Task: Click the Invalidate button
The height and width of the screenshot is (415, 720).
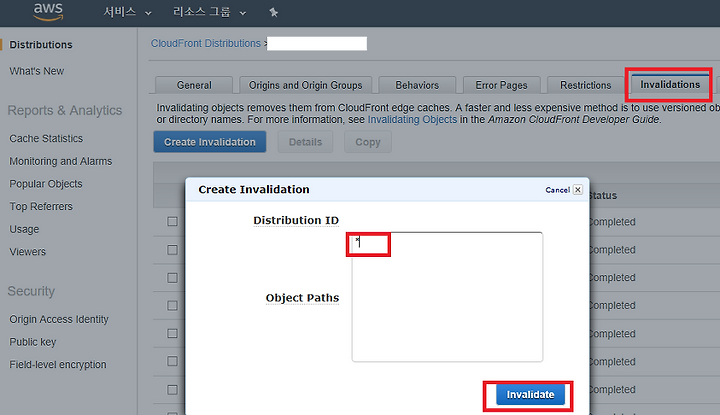Action: pos(530,395)
